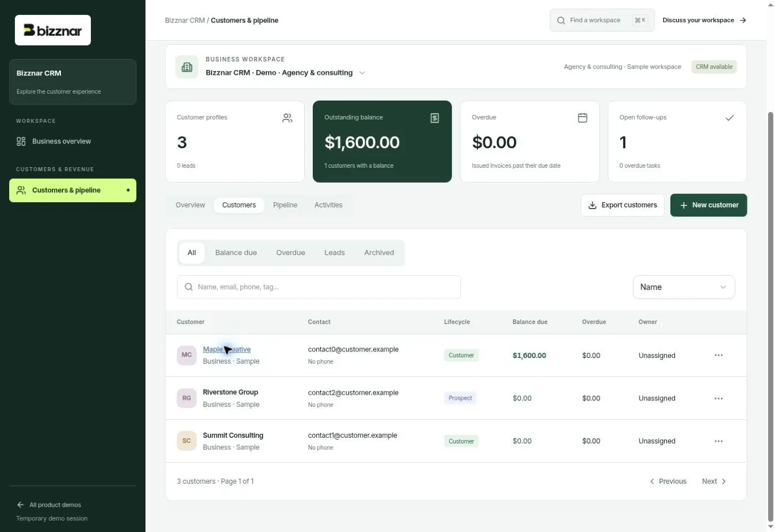
Task: Click the RG avatar badge
Action: (x=187, y=398)
